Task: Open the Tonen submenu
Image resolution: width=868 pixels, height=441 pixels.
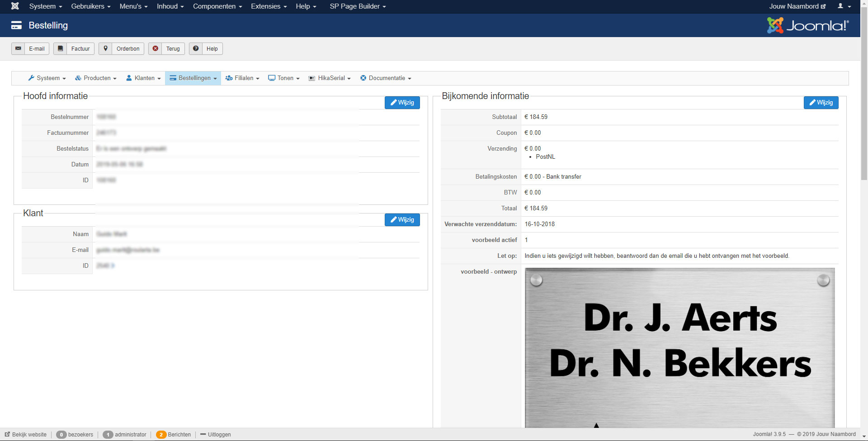Action: point(284,78)
